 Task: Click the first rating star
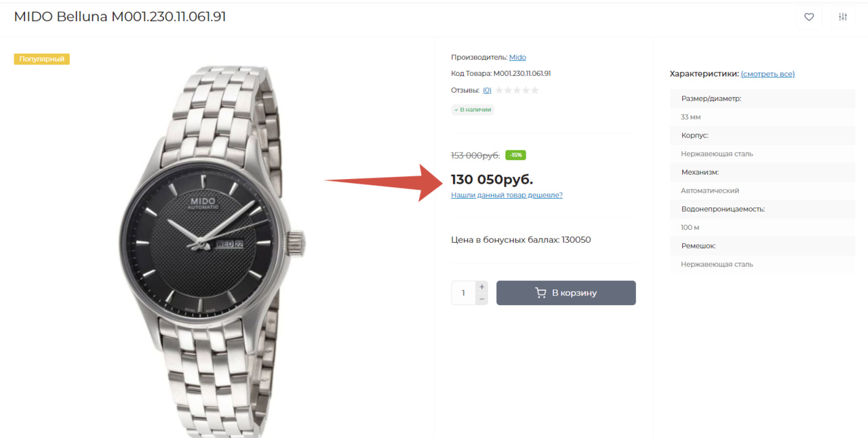pos(500,90)
